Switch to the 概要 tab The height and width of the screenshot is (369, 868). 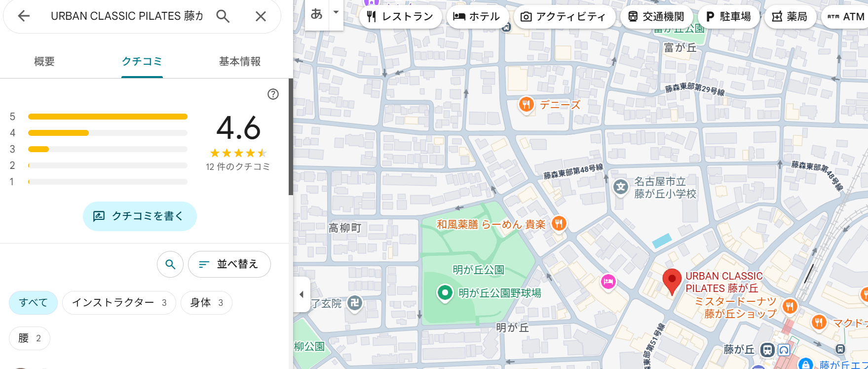click(44, 62)
